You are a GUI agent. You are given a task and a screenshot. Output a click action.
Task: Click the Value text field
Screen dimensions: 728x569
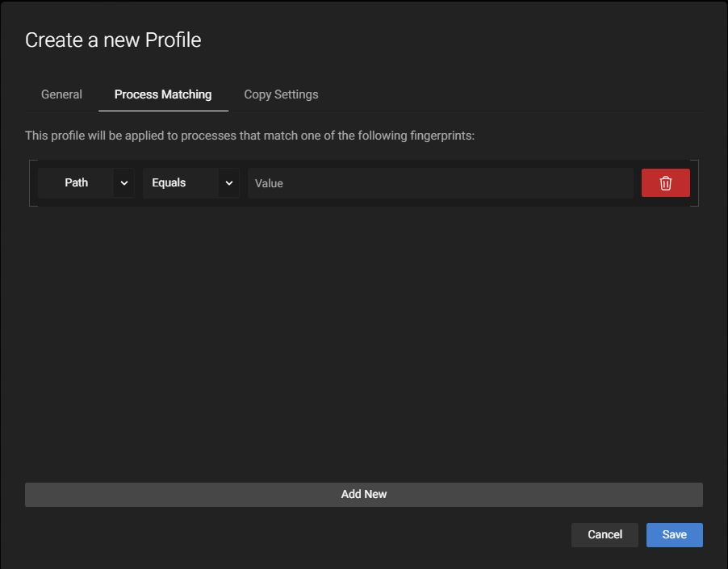coord(440,183)
